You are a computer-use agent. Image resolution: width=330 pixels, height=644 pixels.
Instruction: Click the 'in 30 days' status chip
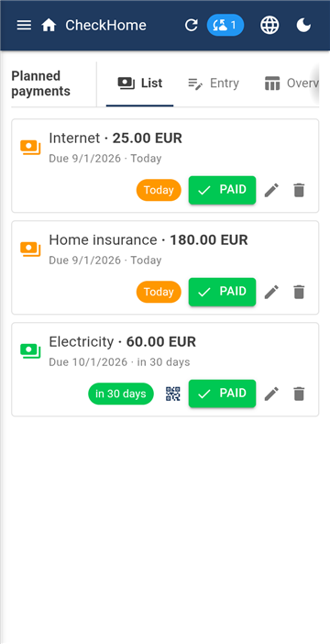click(x=121, y=394)
